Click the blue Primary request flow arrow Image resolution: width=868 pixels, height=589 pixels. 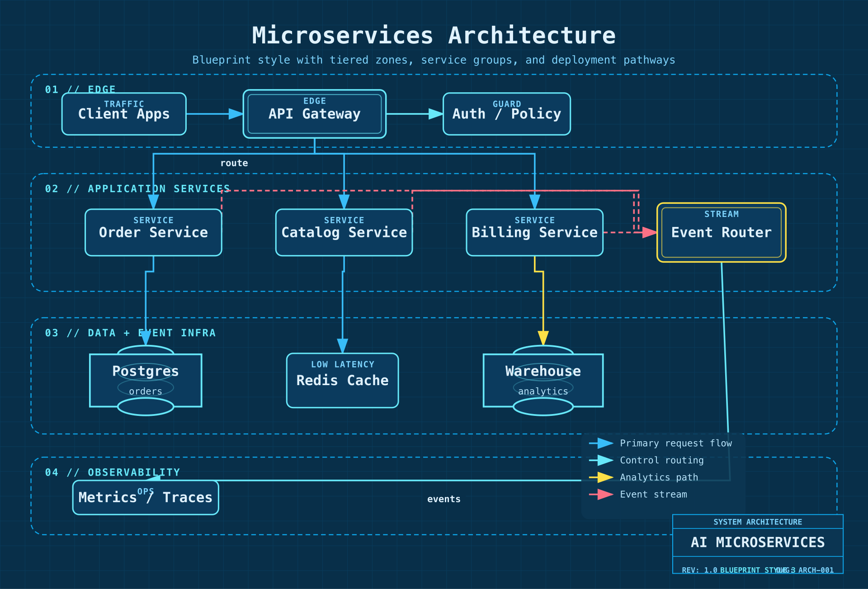602,443
